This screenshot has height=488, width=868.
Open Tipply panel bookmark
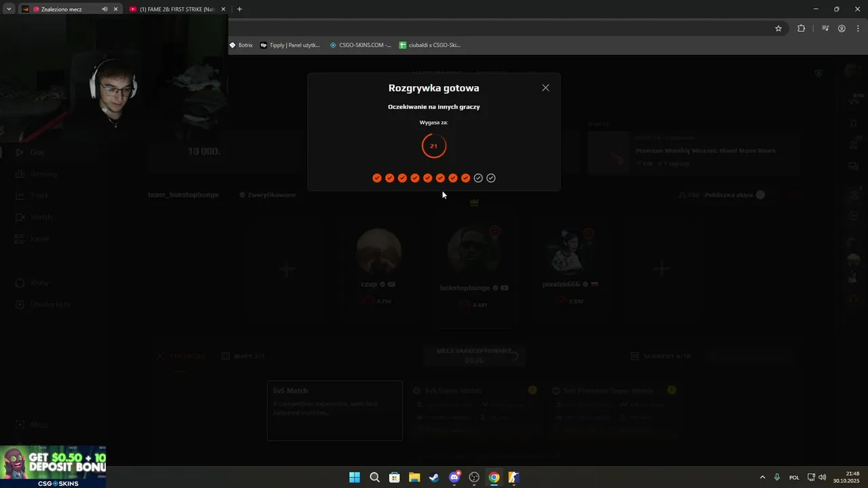pos(290,45)
